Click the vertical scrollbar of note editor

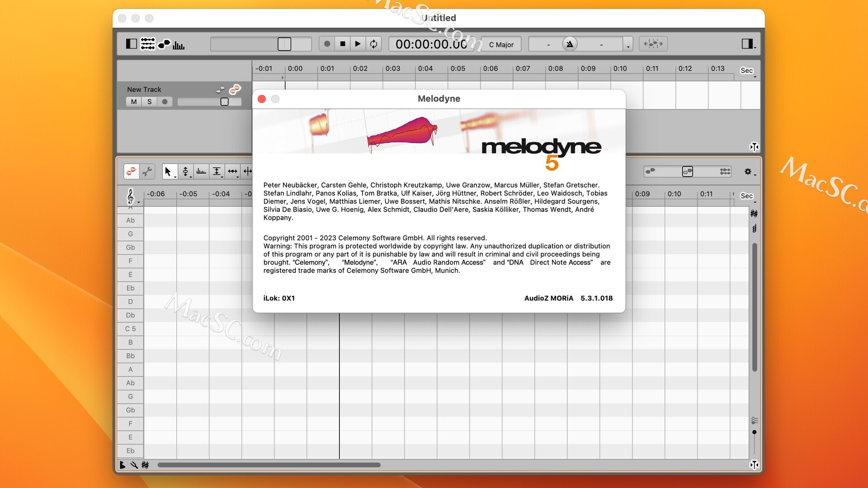[x=754, y=307]
